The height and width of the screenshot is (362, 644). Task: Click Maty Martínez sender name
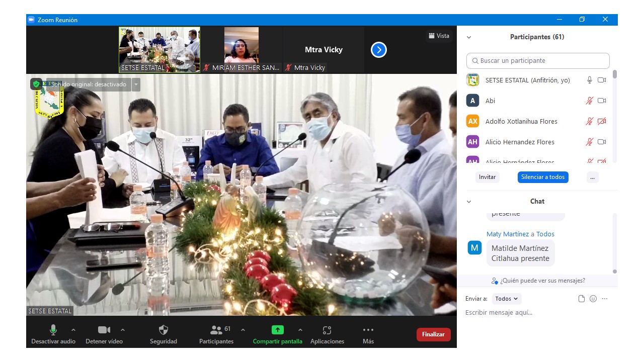click(x=508, y=234)
